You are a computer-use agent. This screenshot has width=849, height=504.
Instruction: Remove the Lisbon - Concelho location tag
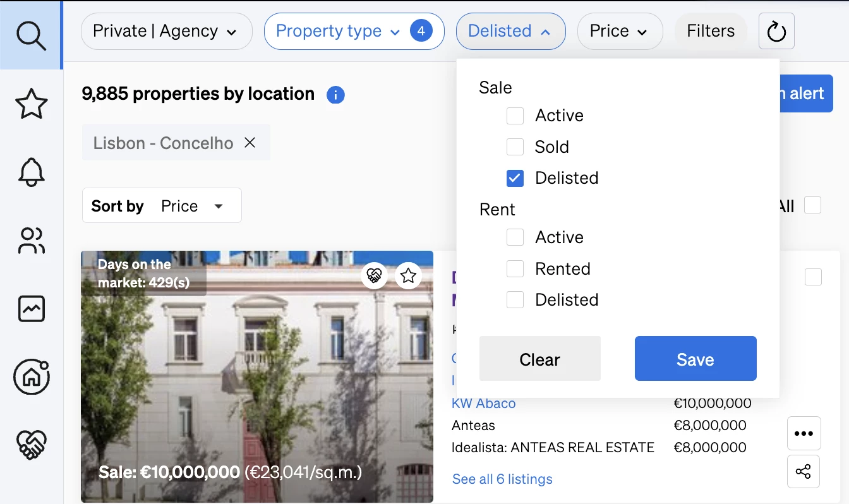point(250,143)
